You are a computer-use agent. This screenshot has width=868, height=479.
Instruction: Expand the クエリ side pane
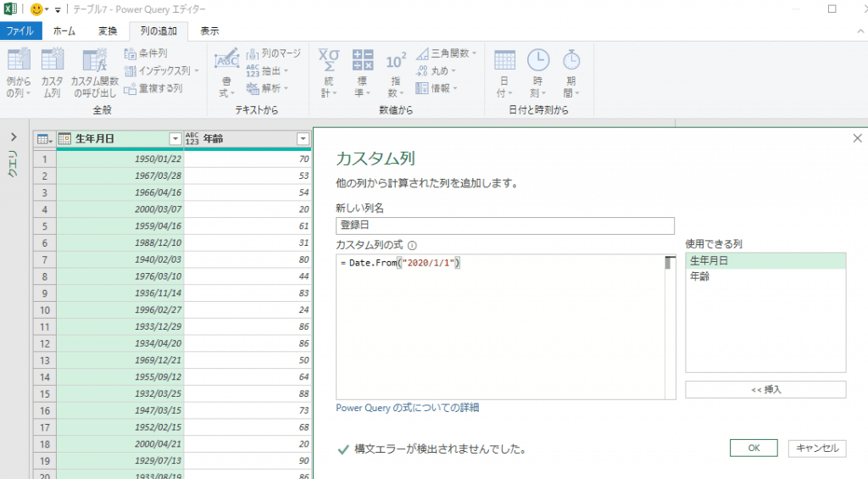[13, 137]
